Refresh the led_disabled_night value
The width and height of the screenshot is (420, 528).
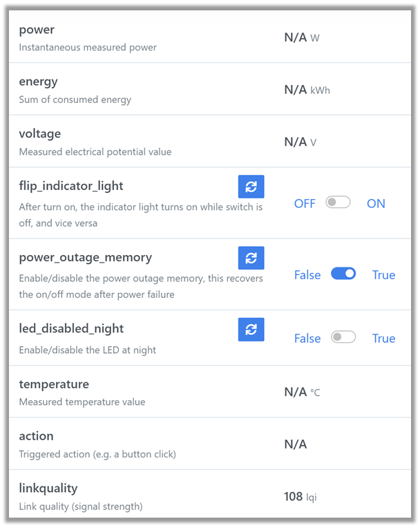coord(251,329)
